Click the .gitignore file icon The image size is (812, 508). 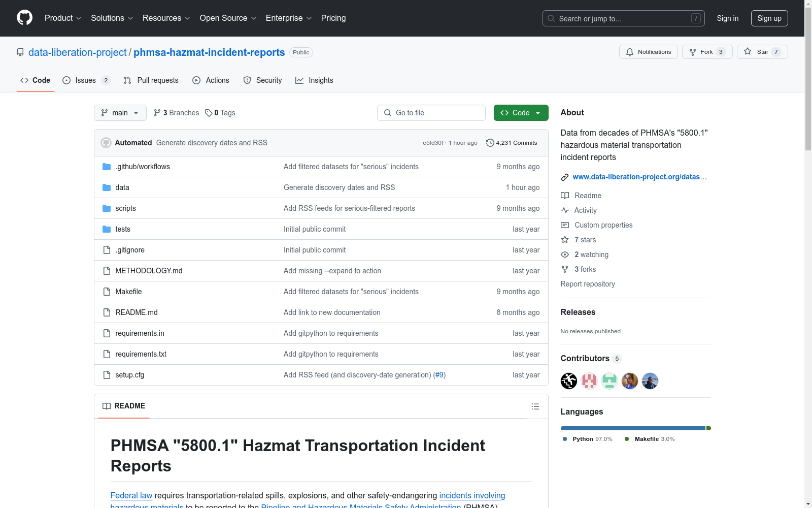coord(107,250)
